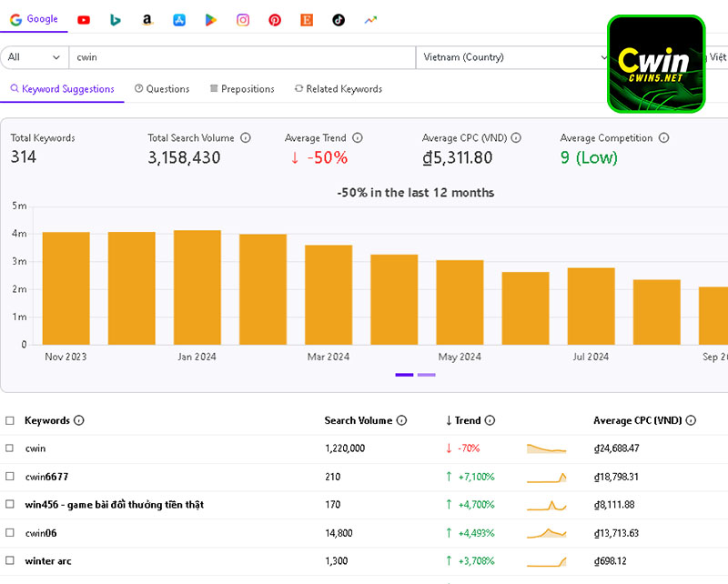The height and width of the screenshot is (584, 728).
Task: Click the Cwin cwin5.net logo
Action: (656, 64)
